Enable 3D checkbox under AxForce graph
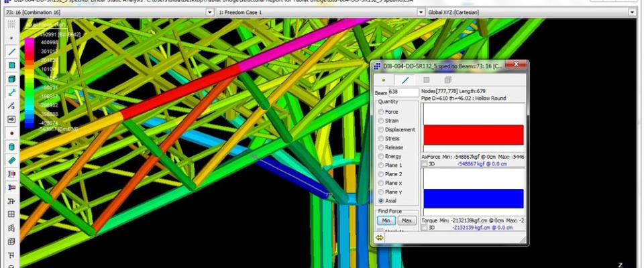The width and height of the screenshot is (644, 268). pos(424,163)
